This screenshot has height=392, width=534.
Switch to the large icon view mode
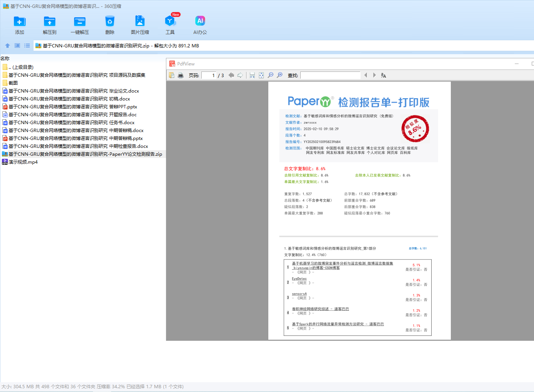[17, 46]
